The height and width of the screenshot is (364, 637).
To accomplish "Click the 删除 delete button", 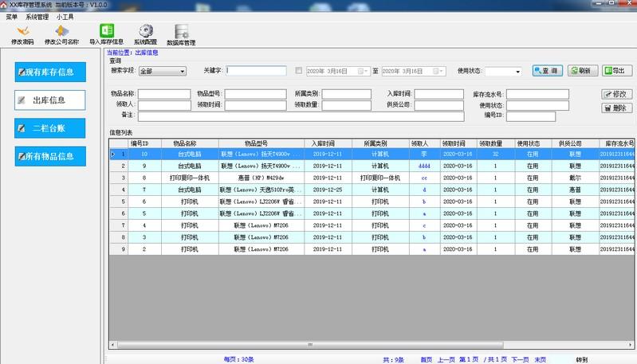I will [x=617, y=108].
